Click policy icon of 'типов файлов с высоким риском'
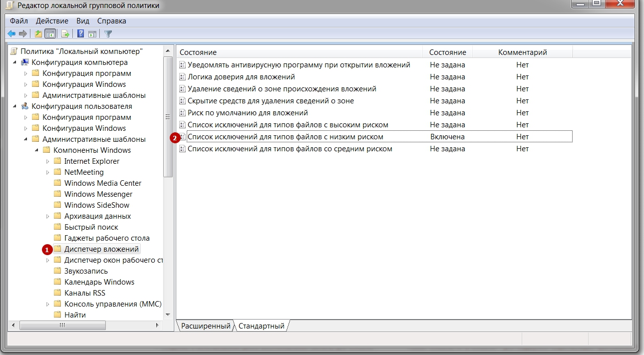Viewport: 644px width, 355px height. pyautogui.click(x=183, y=125)
